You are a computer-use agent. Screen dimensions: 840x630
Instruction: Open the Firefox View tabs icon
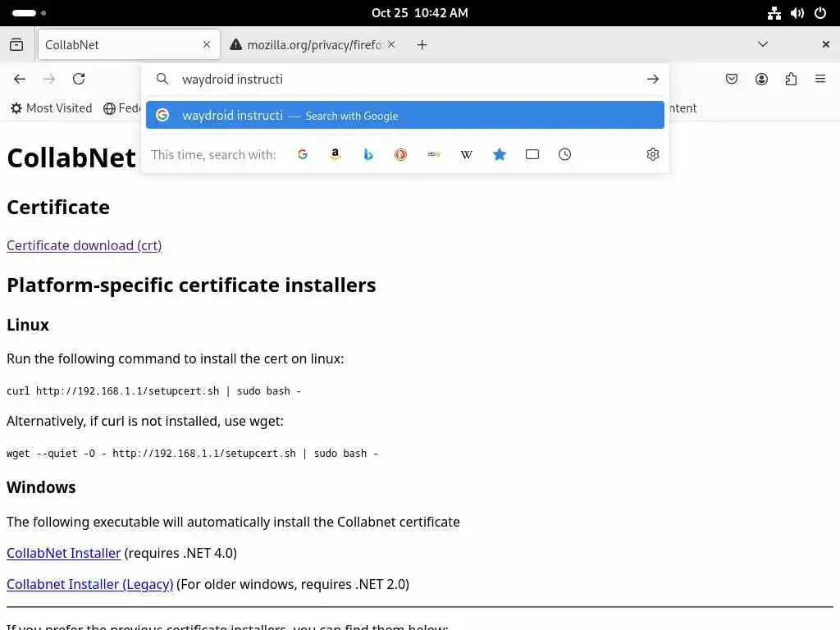[16, 44]
